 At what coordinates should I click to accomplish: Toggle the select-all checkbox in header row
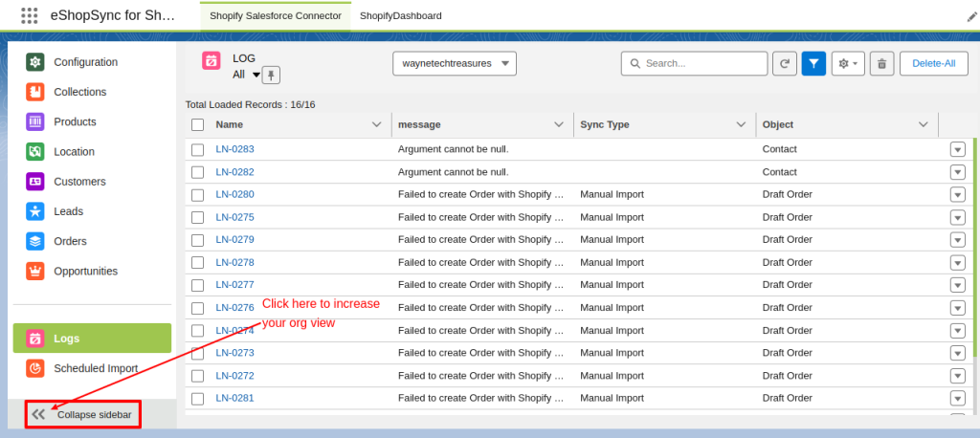tap(197, 125)
